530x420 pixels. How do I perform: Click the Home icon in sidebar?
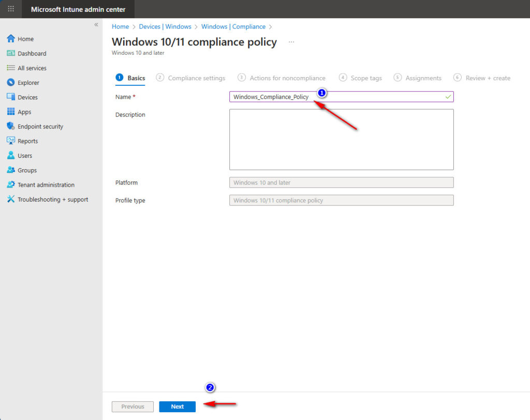click(11, 39)
